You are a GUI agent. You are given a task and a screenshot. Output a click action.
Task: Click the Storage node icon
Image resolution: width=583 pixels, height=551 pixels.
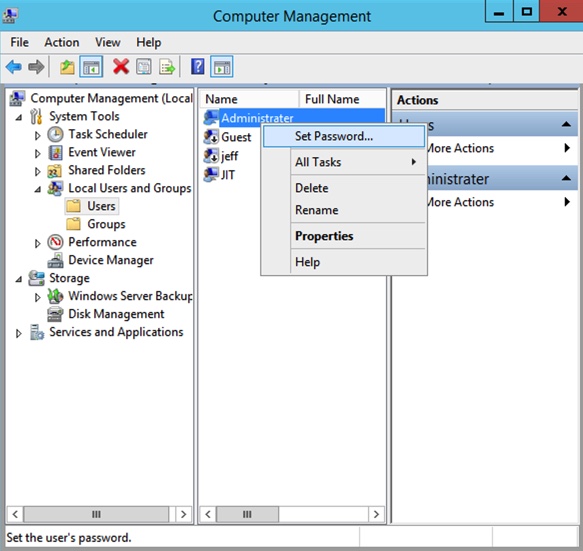[x=36, y=278]
